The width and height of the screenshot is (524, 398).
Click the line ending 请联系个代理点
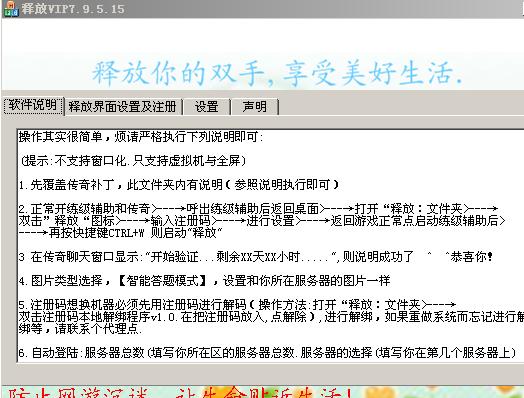(81, 329)
